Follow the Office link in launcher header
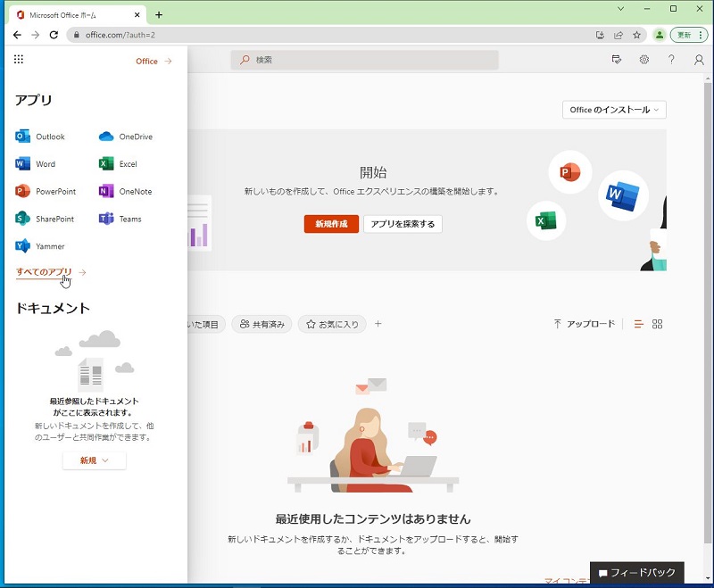The height and width of the screenshot is (588, 714). click(x=154, y=61)
